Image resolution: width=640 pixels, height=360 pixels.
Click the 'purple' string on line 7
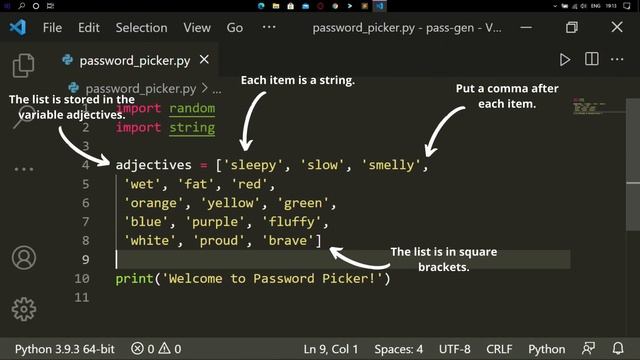215,222
